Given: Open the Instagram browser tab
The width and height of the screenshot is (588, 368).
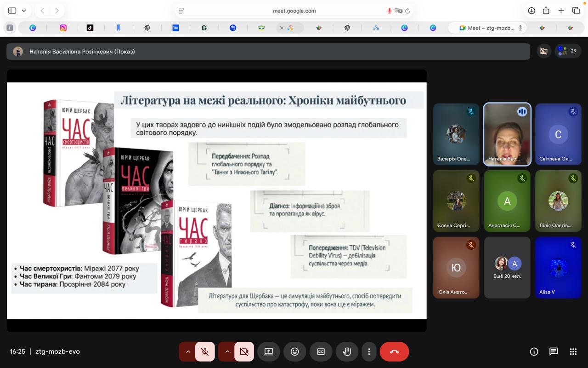Looking at the screenshot, I should (63, 28).
